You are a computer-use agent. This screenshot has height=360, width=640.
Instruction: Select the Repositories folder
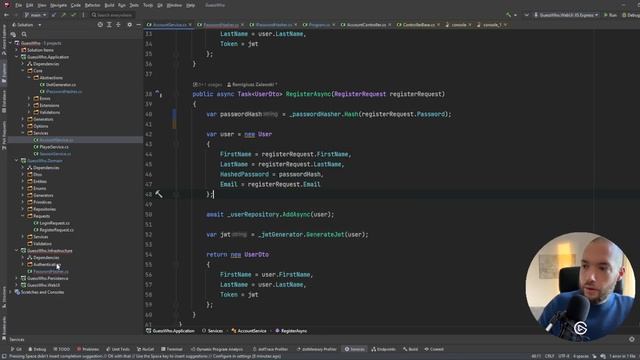click(x=44, y=209)
